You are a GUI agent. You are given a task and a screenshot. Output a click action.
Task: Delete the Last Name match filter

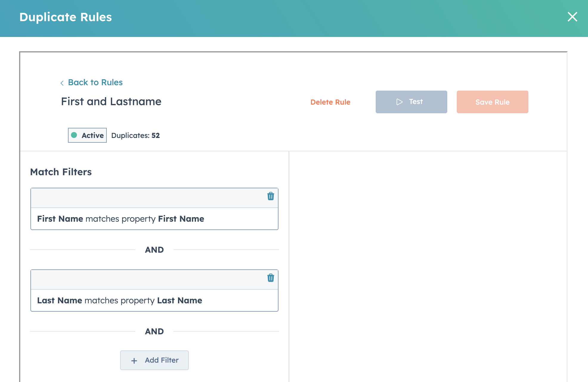(270, 278)
